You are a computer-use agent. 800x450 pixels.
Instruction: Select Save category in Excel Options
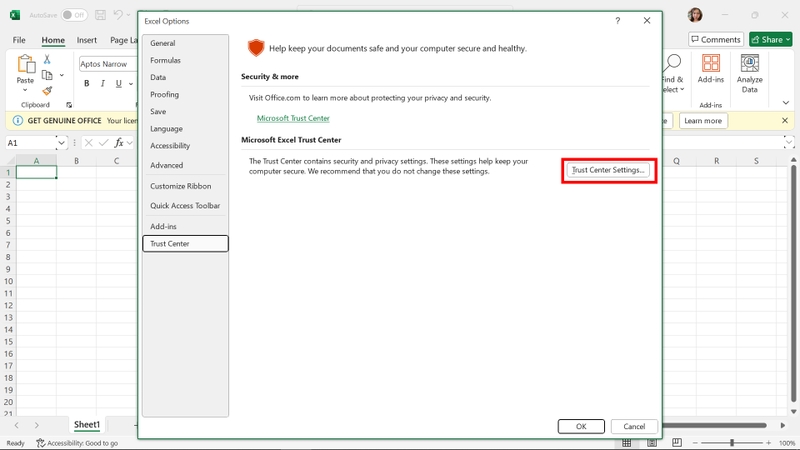tap(185, 112)
